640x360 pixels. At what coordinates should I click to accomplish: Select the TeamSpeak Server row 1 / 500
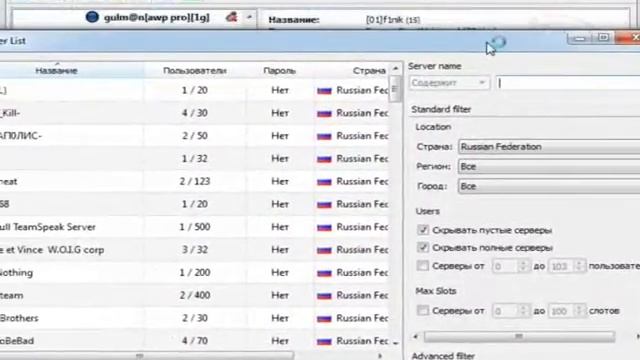195,227
